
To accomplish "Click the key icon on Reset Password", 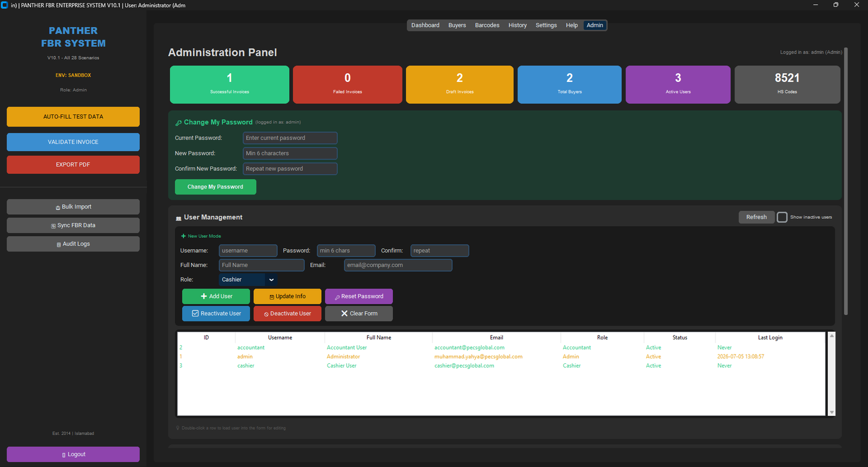I will (x=337, y=297).
